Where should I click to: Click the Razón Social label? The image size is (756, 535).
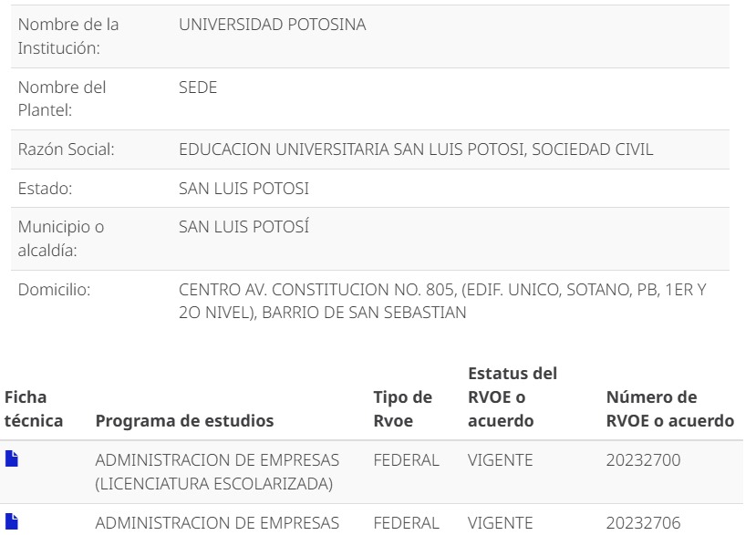coord(66,149)
